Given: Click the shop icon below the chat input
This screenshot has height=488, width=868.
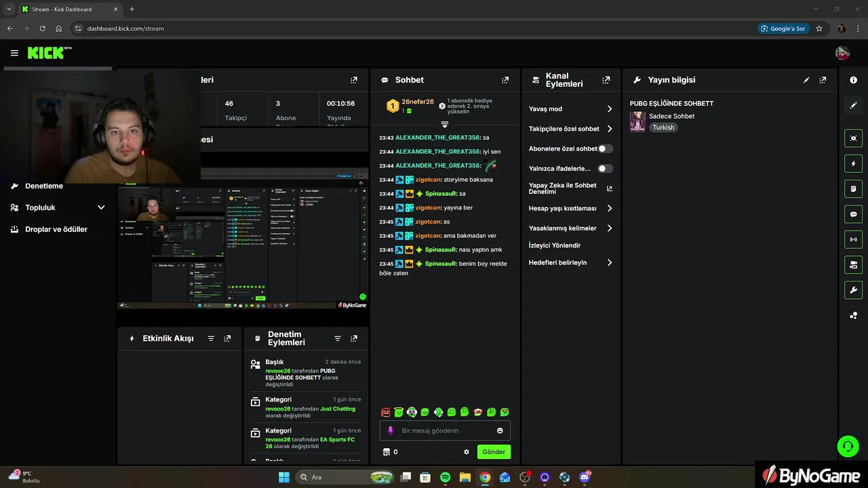Looking at the screenshot, I should (387, 452).
